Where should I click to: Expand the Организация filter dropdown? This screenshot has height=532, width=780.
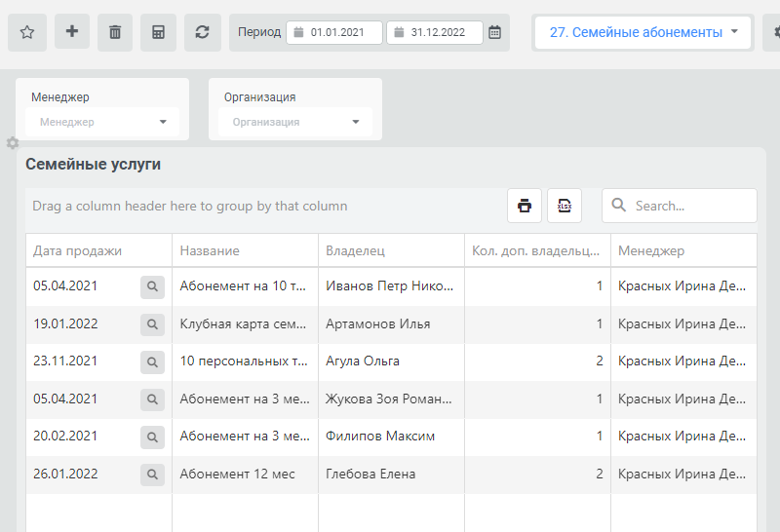[x=295, y=122]
